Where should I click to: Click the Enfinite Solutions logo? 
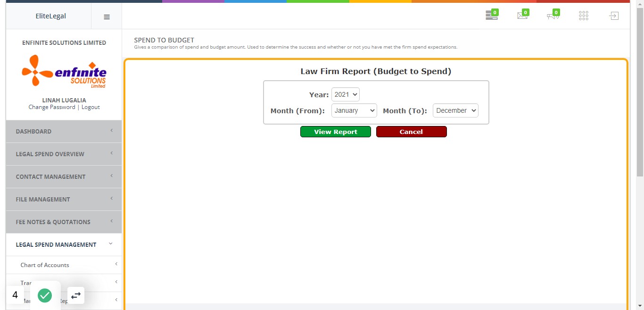pos(64,71)
